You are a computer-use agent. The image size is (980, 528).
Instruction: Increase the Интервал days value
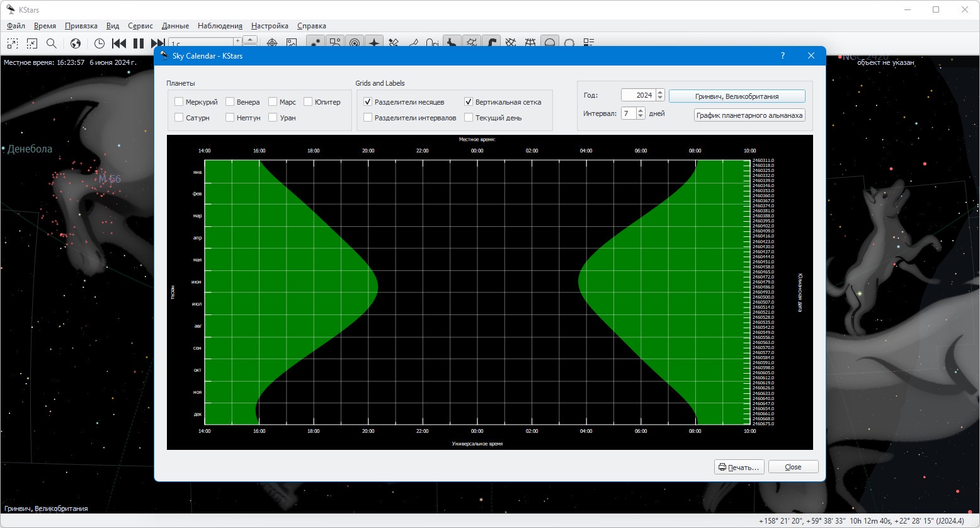641,110
